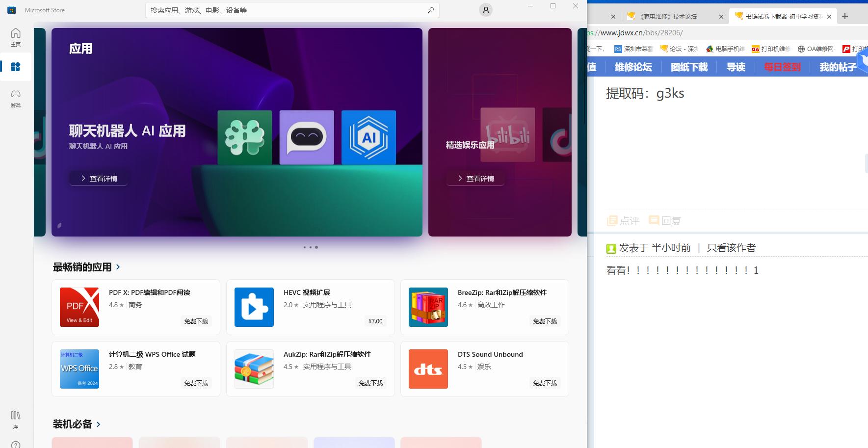Open 导读 in the forum nav menu

coord(736,67)
